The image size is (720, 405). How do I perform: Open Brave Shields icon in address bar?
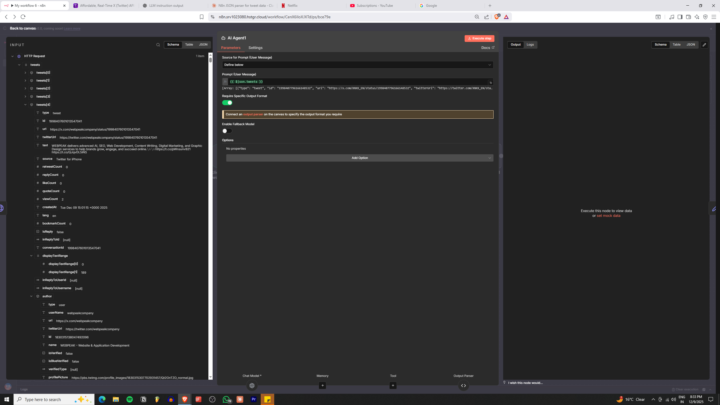pos(497,17)
